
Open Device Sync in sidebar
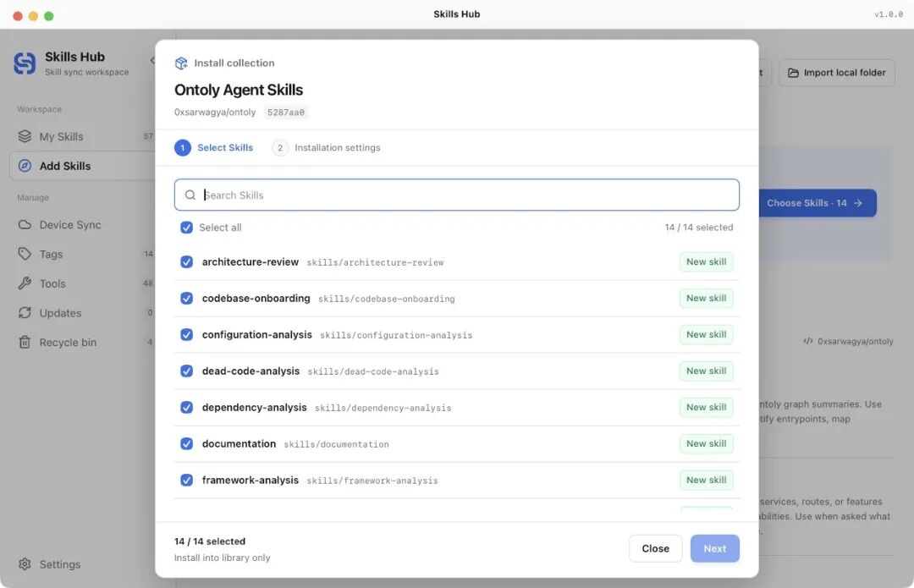pyautogui.click(x=83, y=224)
